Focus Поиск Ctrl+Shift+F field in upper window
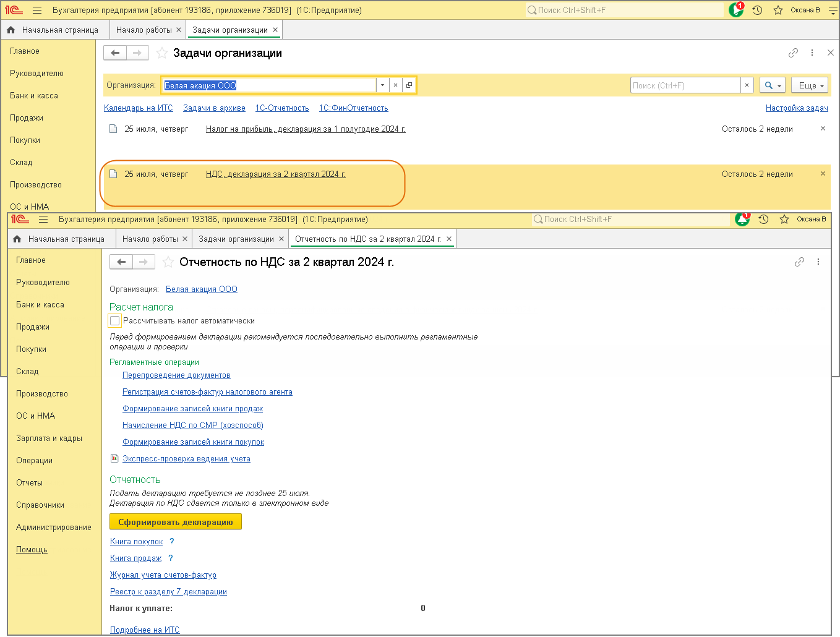This screenshot has width=840, height=637. coord(625,10)
